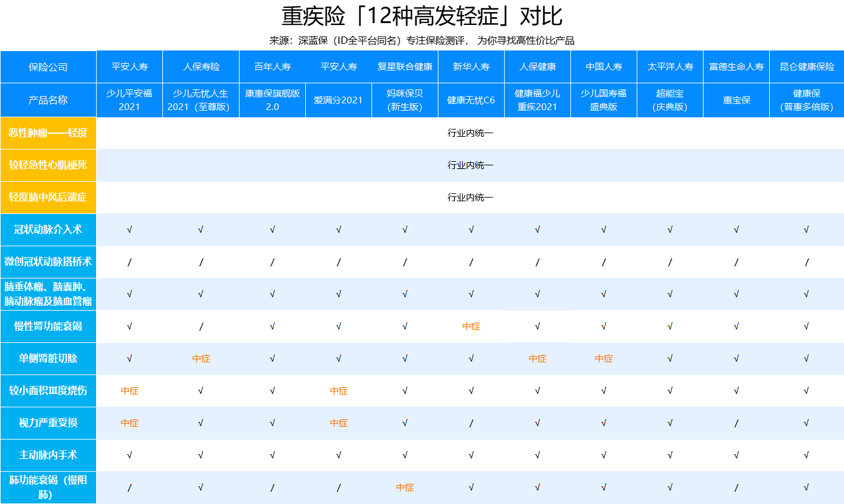Select the 人保健康 company header

[538, 67]
